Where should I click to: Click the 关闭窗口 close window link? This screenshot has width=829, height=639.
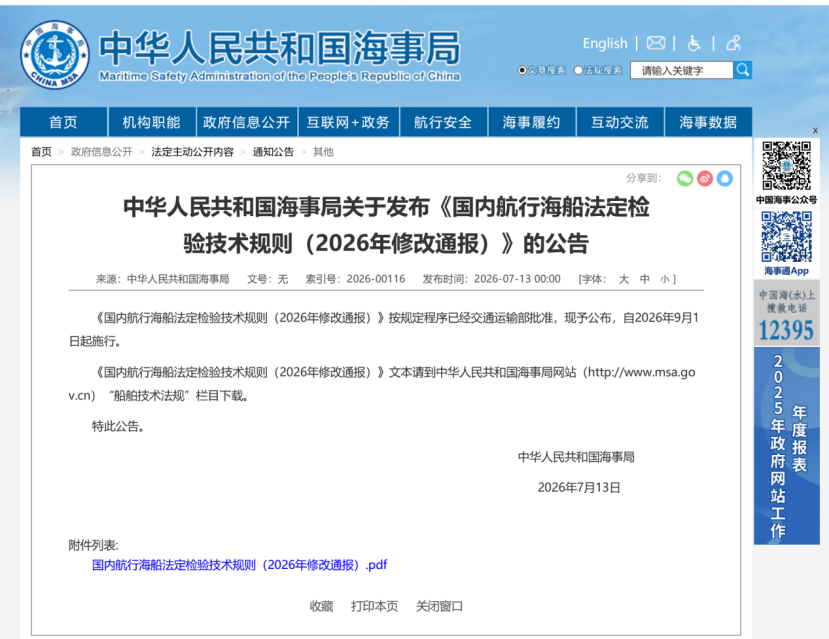(439, 606)
